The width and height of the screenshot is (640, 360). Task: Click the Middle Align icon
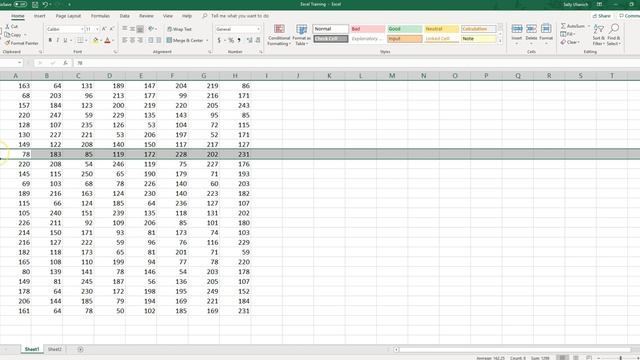pyautogui.click(x=132, y=29)
